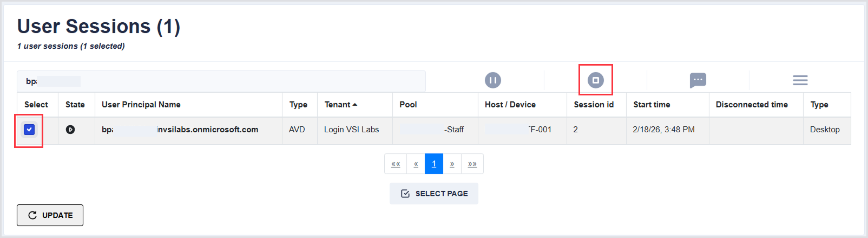Go to next page of results
Screen dimensions: 868x238
coord(452,164)
